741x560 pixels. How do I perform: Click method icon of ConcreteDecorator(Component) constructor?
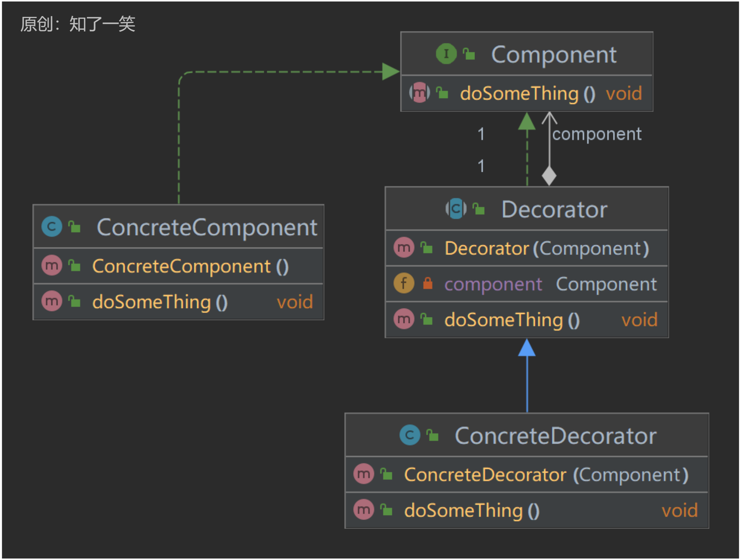pyautogui.click(x=364, y=474)
